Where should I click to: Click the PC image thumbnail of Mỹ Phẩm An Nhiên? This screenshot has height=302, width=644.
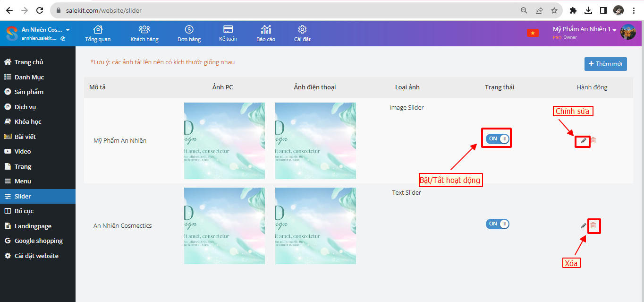point(224,141)
